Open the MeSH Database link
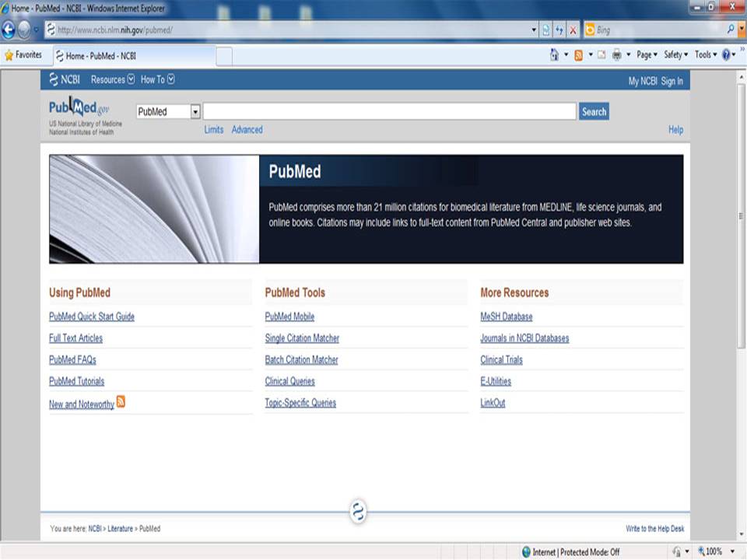 507,317
